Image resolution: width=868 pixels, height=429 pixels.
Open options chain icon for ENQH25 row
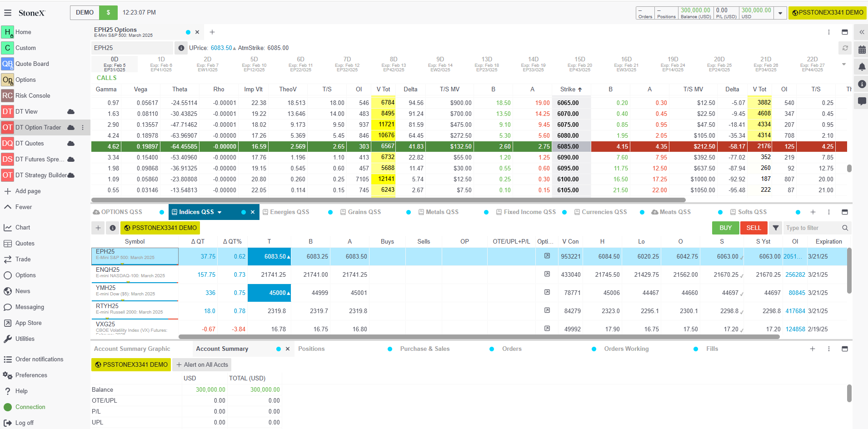(x=547, y=274)
